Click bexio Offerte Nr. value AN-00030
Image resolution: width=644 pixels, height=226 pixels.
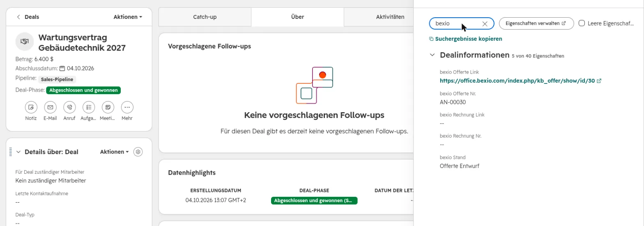[x=453, y=102]
